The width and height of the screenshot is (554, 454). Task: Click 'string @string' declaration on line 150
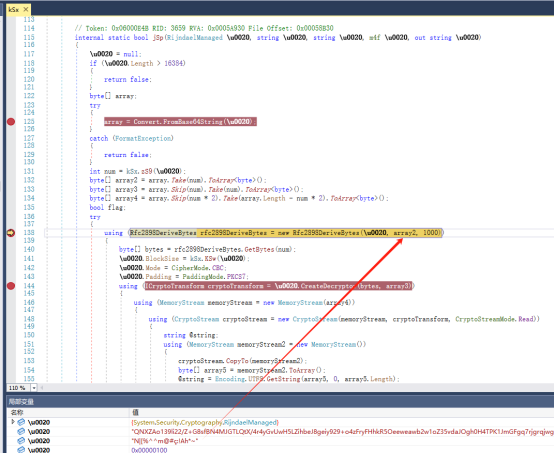pyautogui.click(x=190, y=335)
